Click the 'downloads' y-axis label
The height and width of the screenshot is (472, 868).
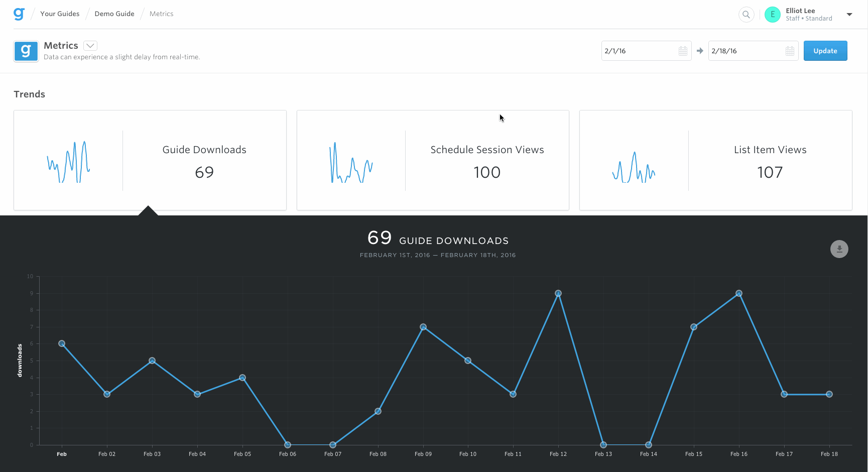(20, 361)
